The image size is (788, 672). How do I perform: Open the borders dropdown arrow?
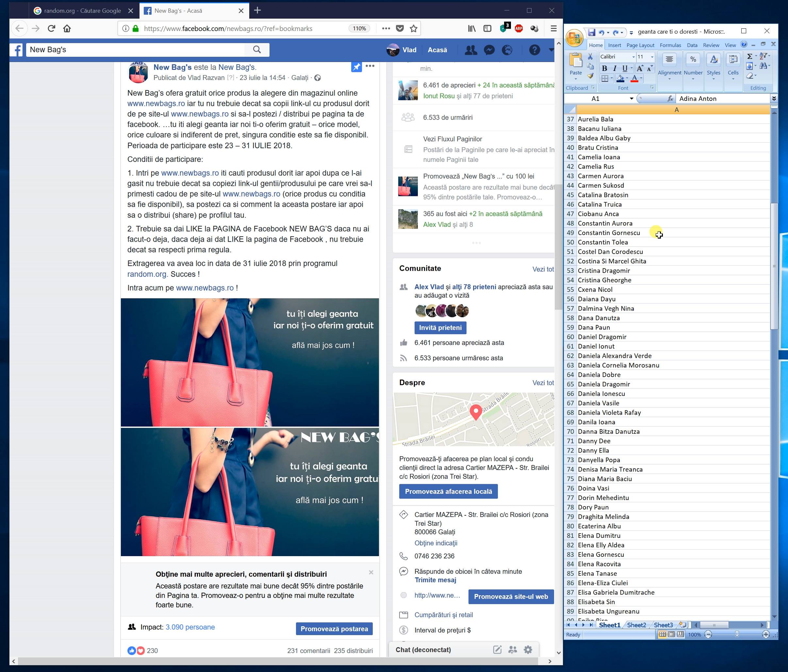[x=612, y=78]
